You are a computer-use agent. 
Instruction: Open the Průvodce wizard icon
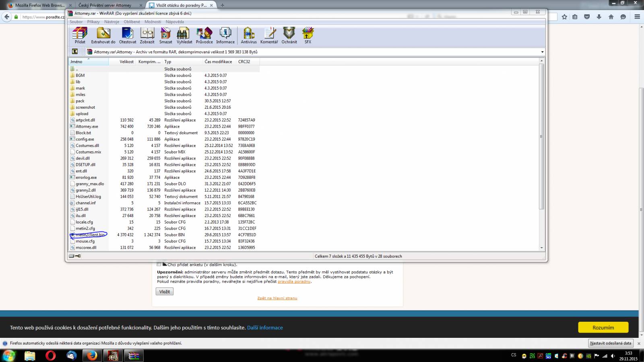tap(204, 35)
